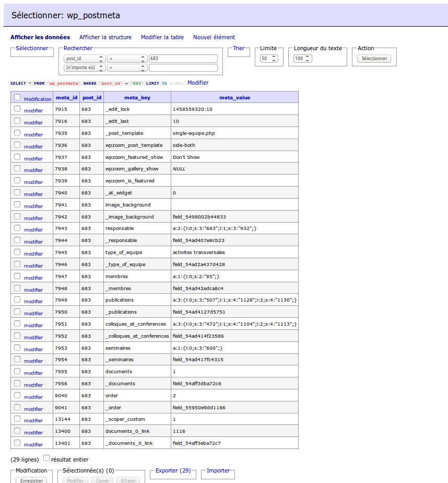Image resolution: width=448 pixels, height=483 pixels.
Task: Go to Modifier la table
Action: [162, 37]
